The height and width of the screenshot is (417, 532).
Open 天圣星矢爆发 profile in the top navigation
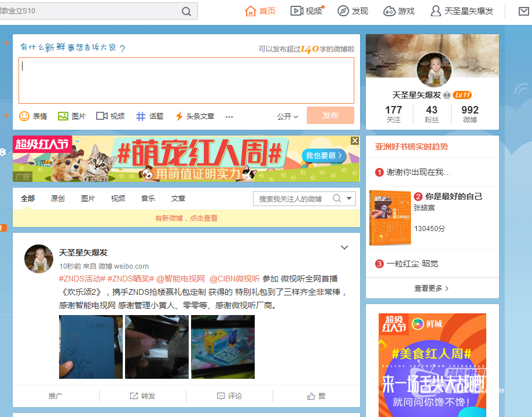tap(462, 11)
